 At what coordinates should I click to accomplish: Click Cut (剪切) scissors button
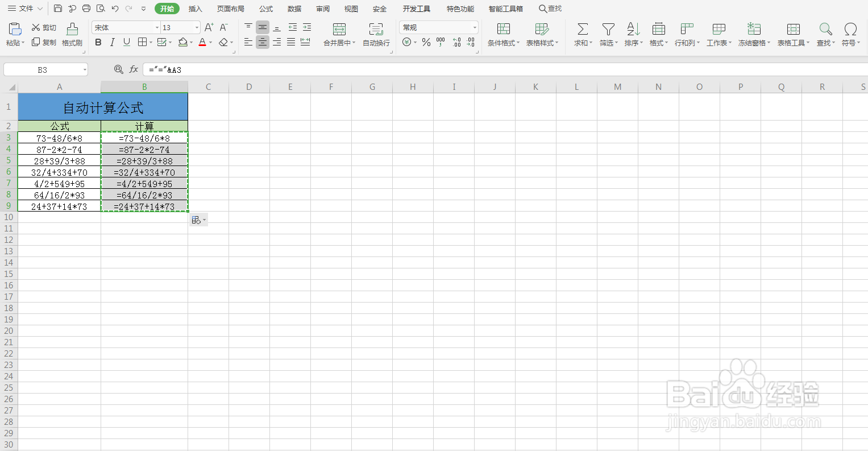44,27
